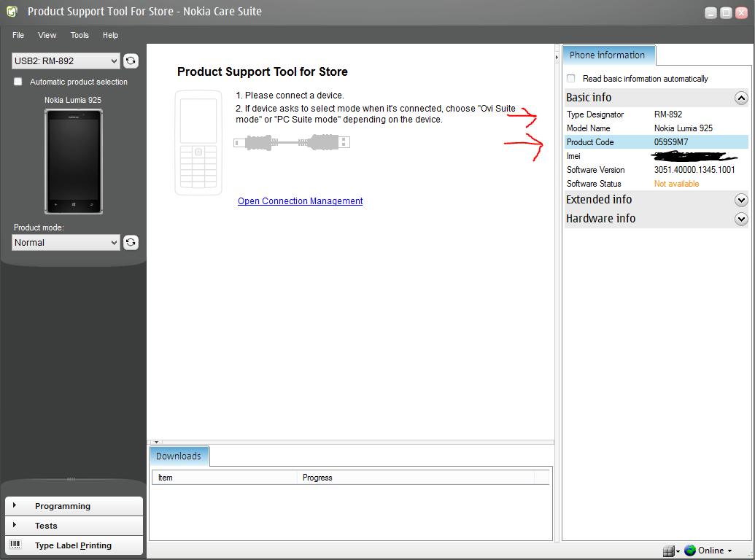
Task: Expand the Extended info section
Action: point(741,200)
